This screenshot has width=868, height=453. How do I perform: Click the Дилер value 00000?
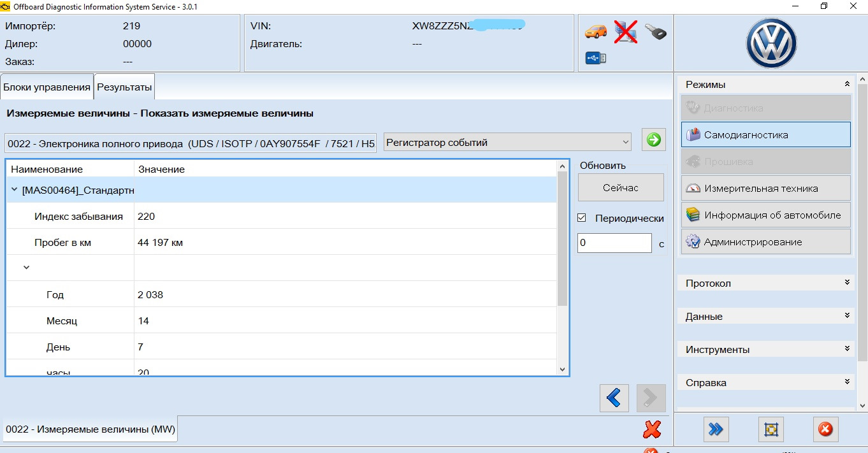[x=137, y=45]
